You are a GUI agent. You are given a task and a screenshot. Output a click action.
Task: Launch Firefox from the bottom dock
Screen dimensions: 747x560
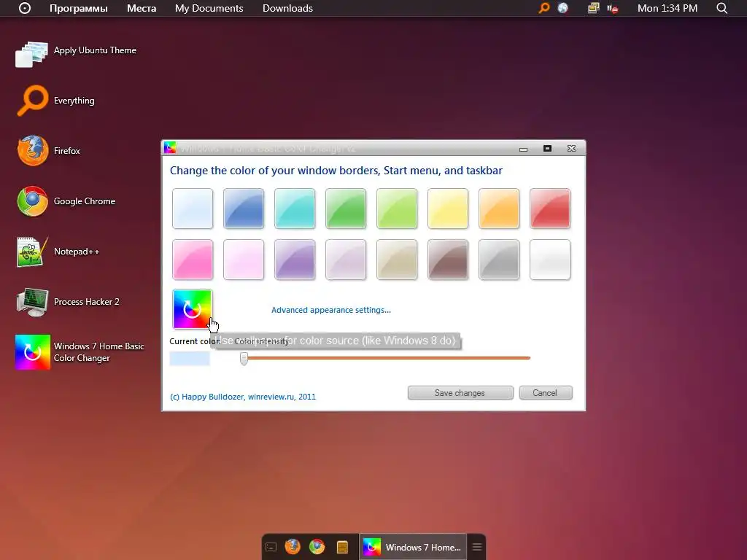[293, 547]
